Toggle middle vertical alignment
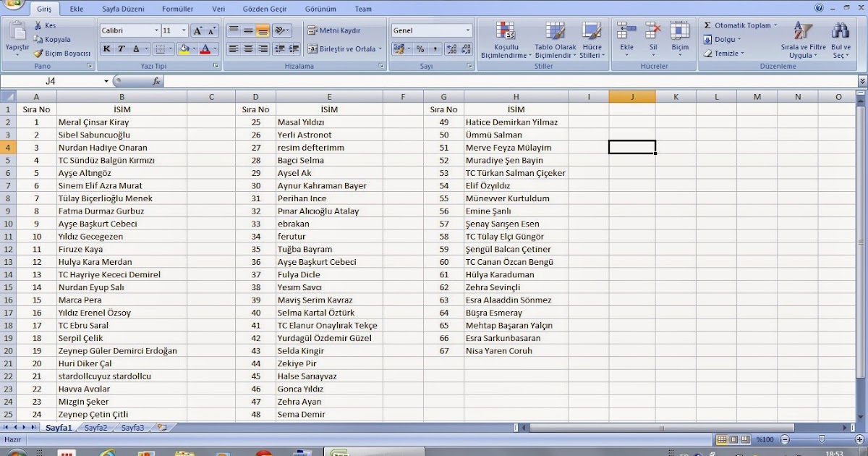This screenshot has width=868, height=456. coord(248,30)
